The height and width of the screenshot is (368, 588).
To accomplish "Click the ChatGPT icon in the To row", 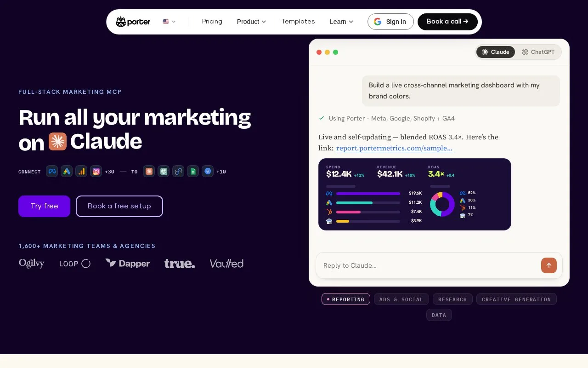I will pyautogui.click(x=164, y=172).
